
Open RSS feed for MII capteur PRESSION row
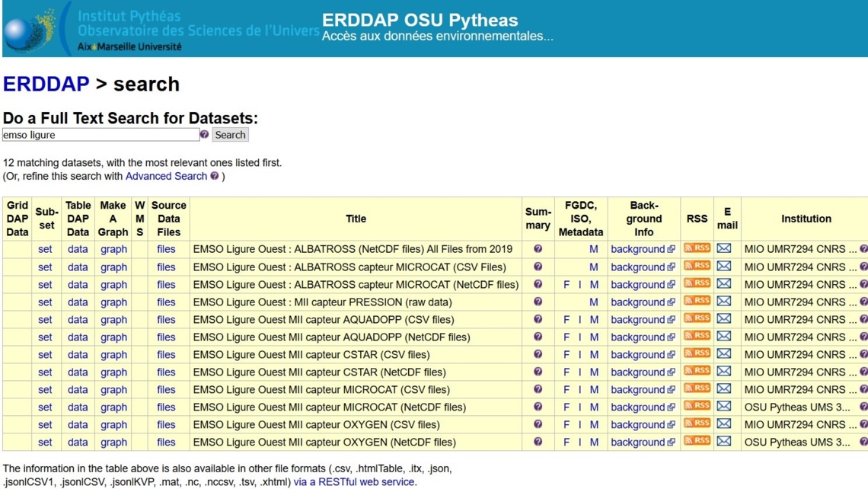[x=697, y=301]
